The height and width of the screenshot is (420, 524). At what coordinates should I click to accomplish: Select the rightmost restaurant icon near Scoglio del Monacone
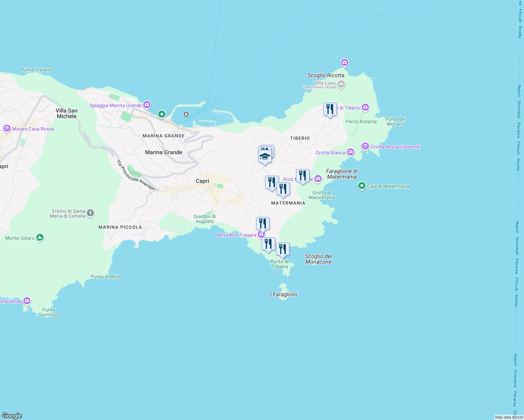(x=283, y=249)
